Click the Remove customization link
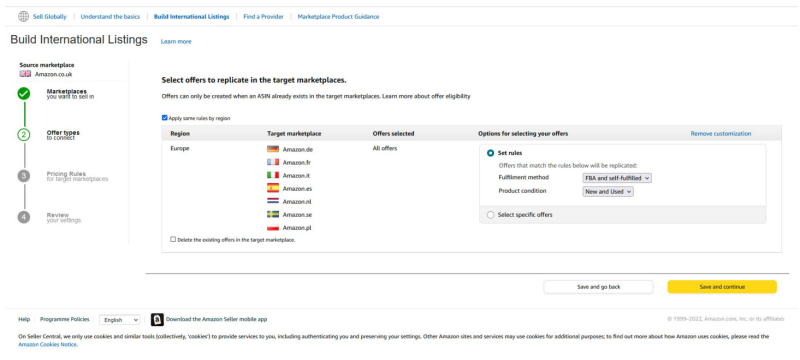Image resolution: width=800 pixels, height=360 pixels. click(721, 134)
